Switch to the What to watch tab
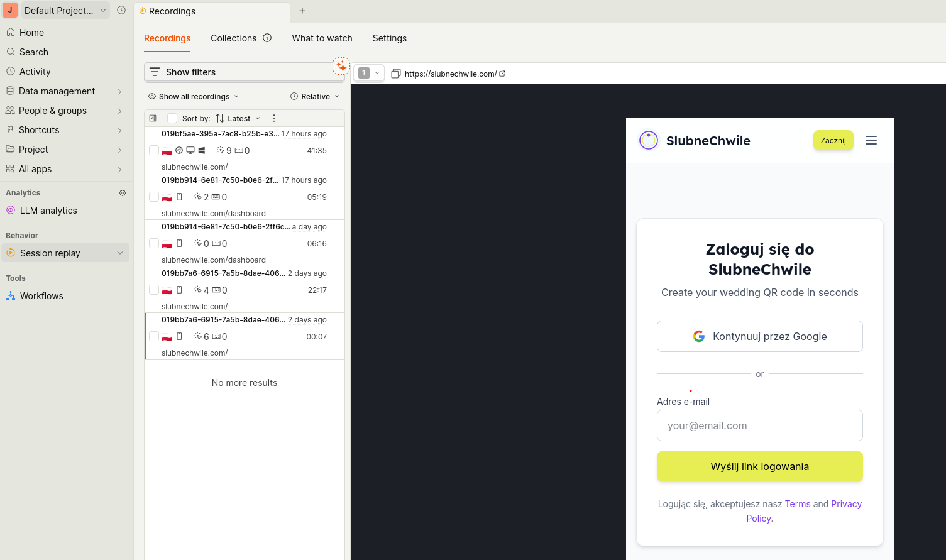 click(x=322, y=38)
